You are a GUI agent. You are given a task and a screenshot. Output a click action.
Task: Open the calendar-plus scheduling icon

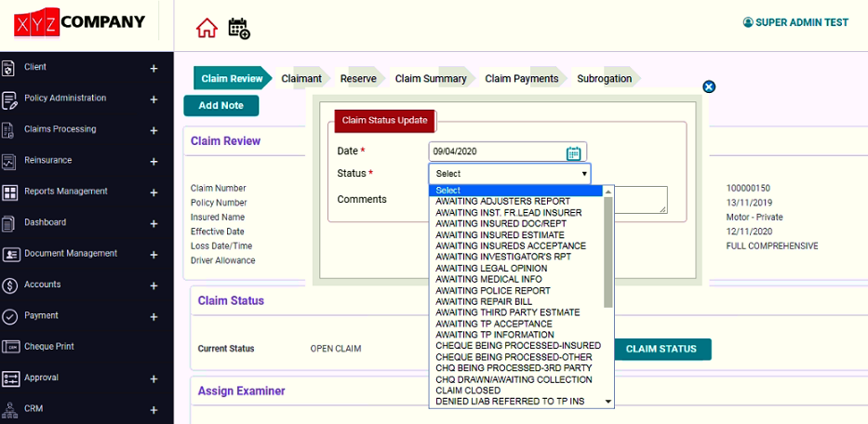pyautogui.click(x=239, y=28)
